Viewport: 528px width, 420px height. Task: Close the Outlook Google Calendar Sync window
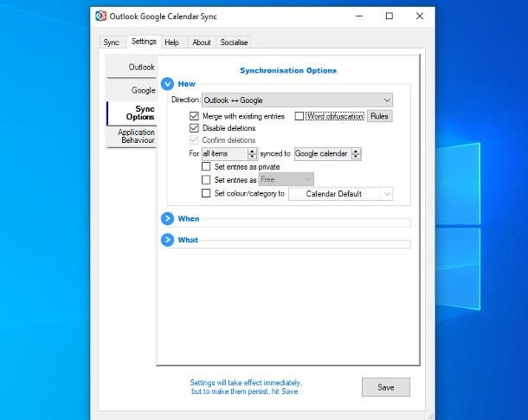420,16
